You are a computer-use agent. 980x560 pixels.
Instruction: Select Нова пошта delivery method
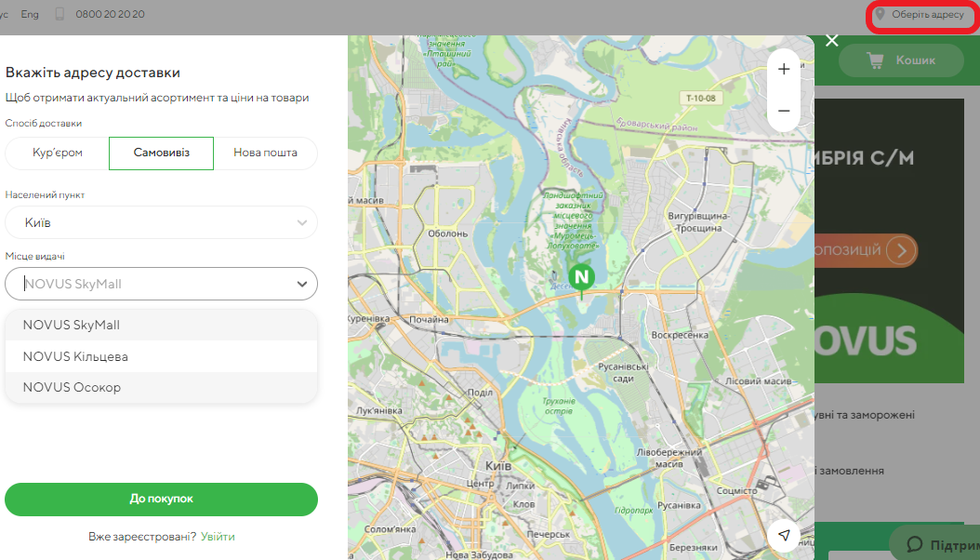point(265,153)
